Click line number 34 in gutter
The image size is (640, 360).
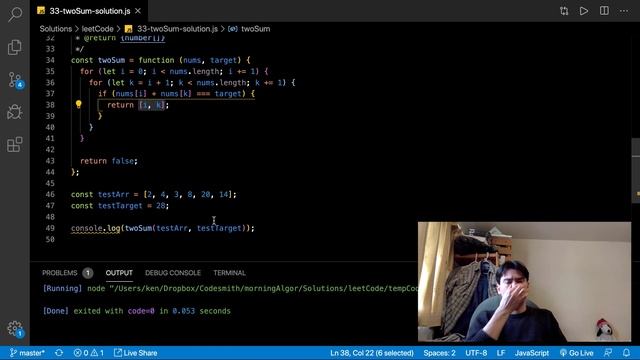50,60
